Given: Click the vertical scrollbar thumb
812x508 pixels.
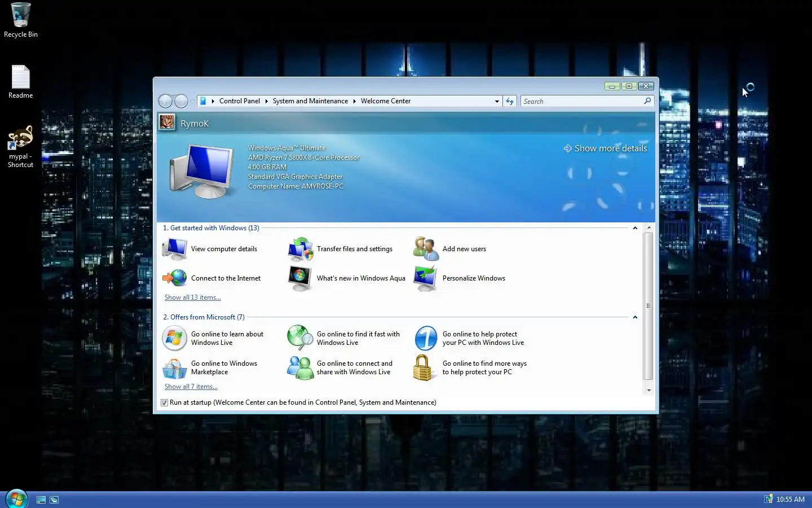Looking at the screenshot, I should pyautogui.click(x=649, y=306).
